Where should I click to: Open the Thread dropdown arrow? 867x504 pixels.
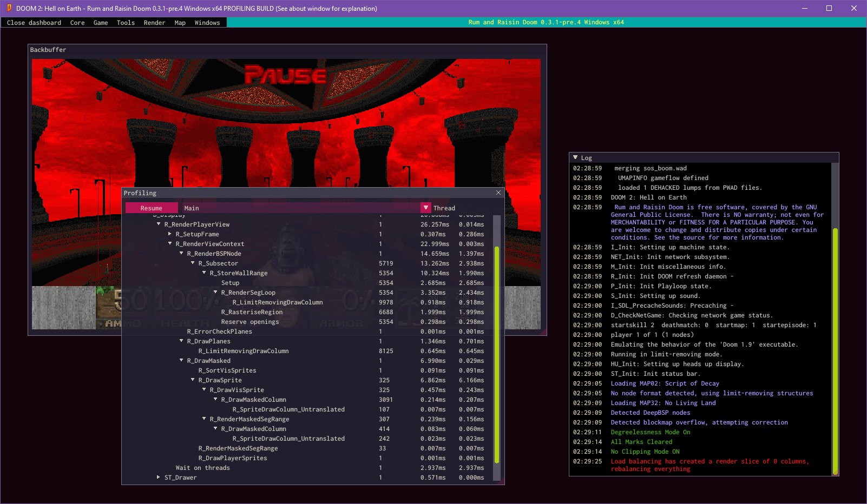point(426,208)
